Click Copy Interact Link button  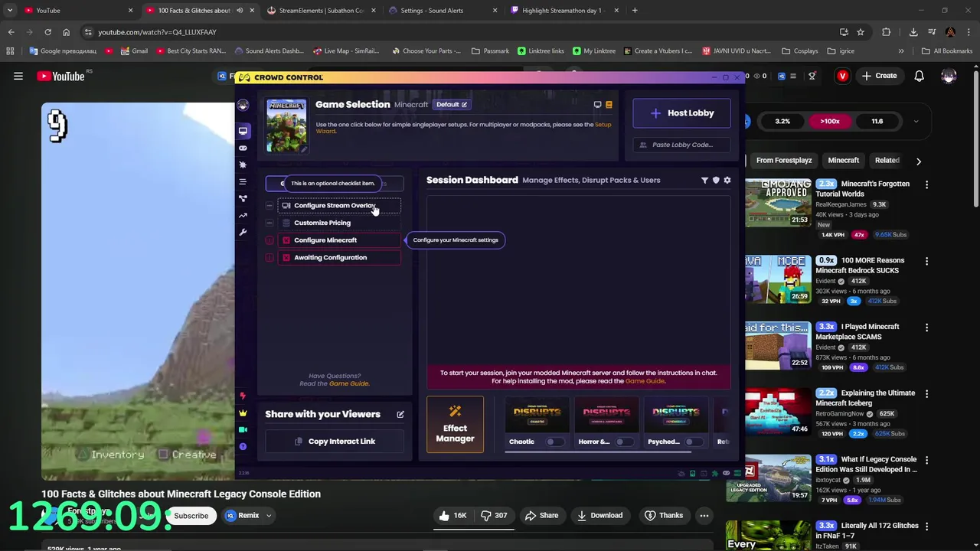[335, 442]
